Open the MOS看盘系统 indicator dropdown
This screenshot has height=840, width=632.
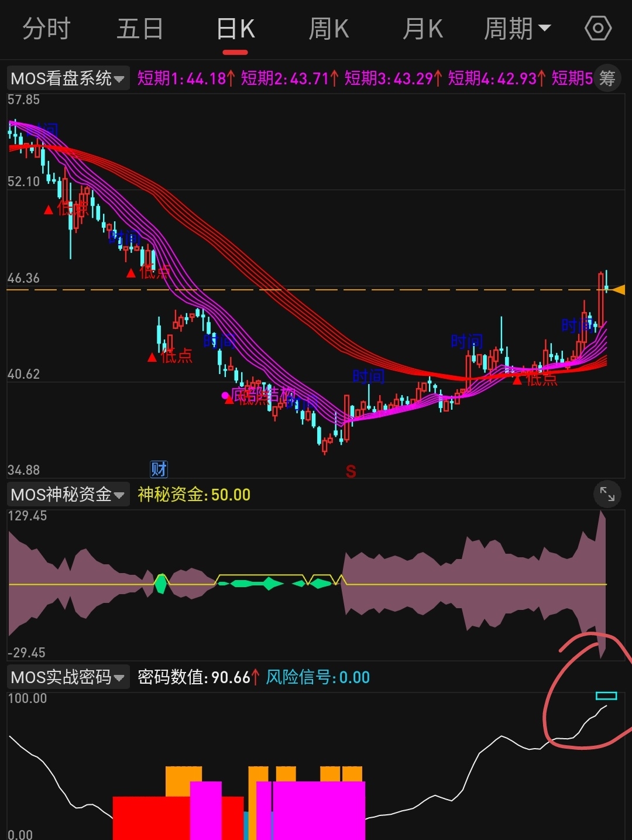point(68,78)
